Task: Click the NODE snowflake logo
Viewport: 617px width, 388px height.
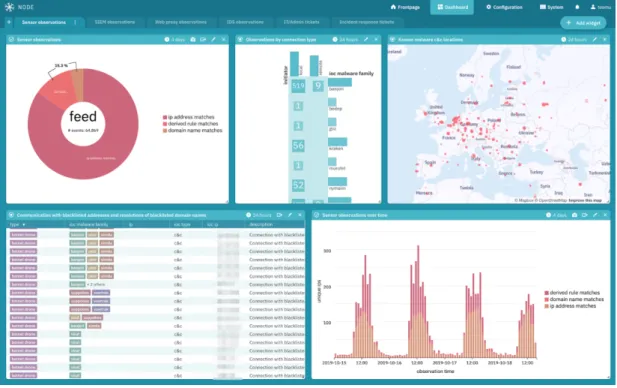Action: 9,7
